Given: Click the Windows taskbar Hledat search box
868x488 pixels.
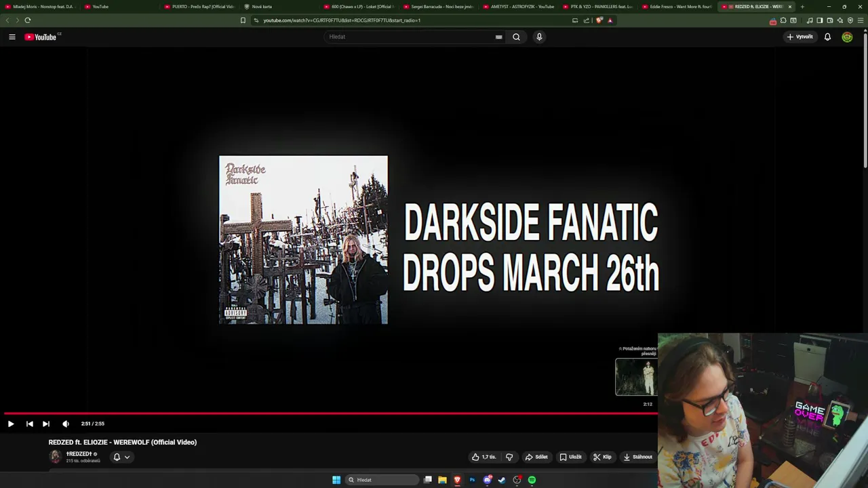Looking at the screenshot, I should pos(382,480).
